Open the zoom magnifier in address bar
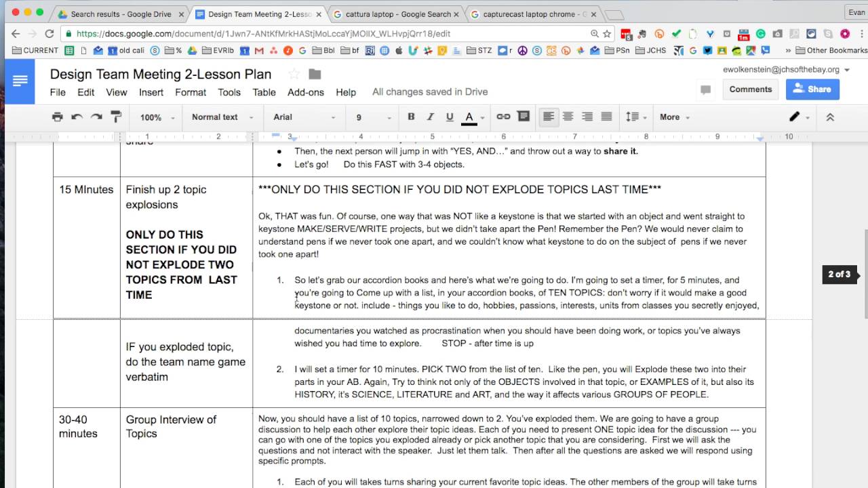The image size is (868, 488). pos(594,34)
